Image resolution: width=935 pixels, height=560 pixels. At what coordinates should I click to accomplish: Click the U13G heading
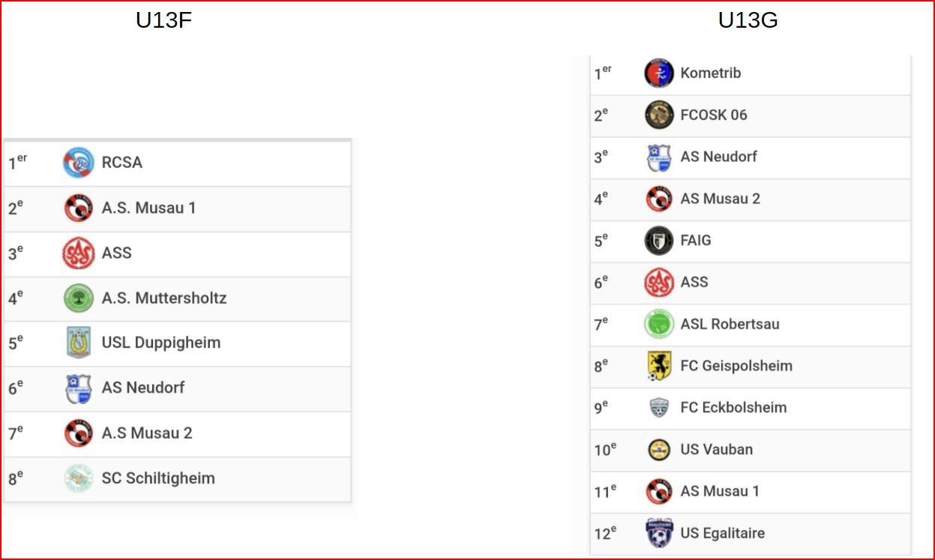point(748,20)
